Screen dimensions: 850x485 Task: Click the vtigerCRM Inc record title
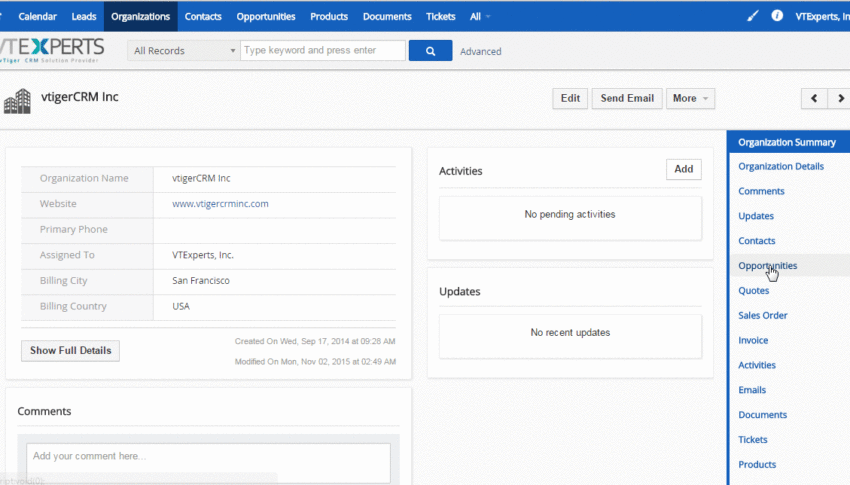pyautogui.click(x=80, y=97)
